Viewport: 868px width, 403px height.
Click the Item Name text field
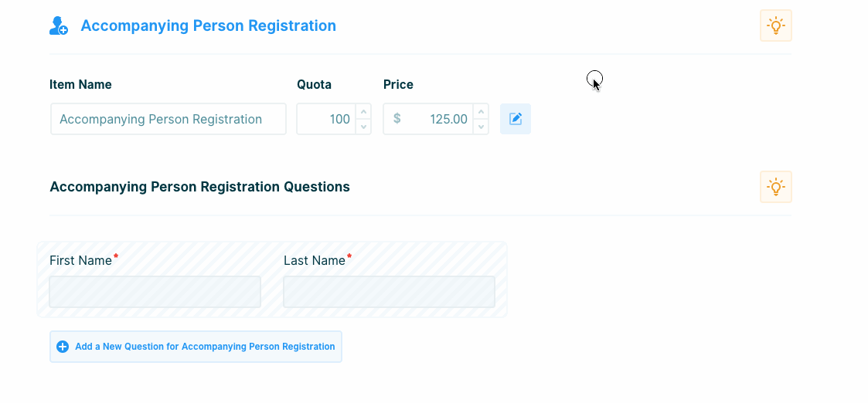point(168,119)
